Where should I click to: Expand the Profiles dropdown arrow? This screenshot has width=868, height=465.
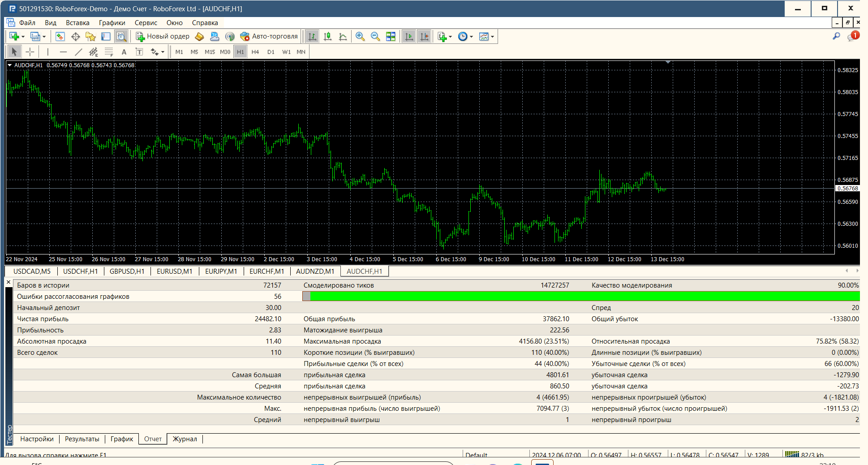tap(44, 37)
